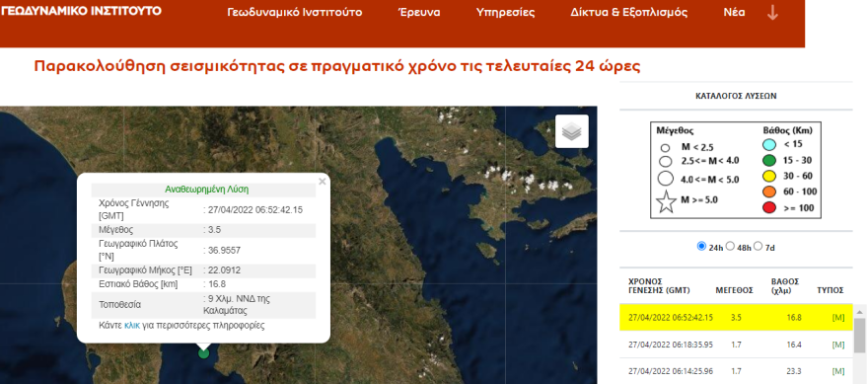Click the [M] type link in 06:52:42 row
Viewport: 868px width, 384px height.
click(838, 318)
